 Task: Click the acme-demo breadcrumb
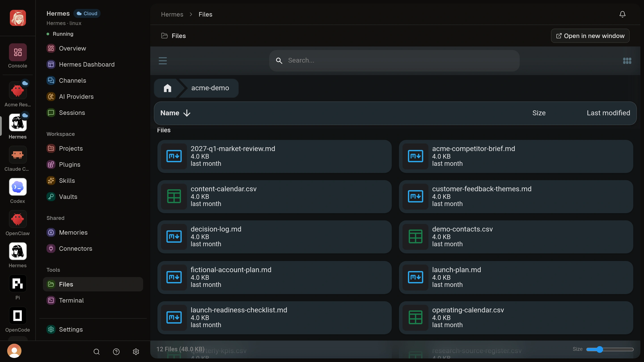tap(210, 88)
